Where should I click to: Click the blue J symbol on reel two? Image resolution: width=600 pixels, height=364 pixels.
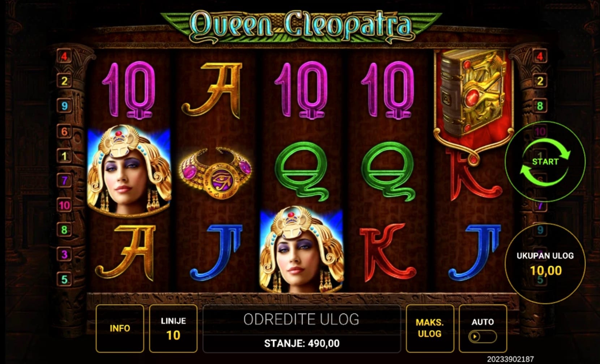tap(215, 252)
